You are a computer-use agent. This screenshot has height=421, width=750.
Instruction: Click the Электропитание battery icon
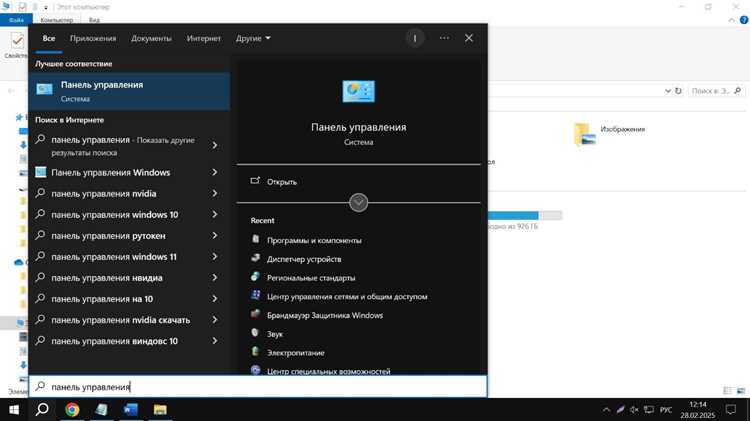[x=255, y=352]
